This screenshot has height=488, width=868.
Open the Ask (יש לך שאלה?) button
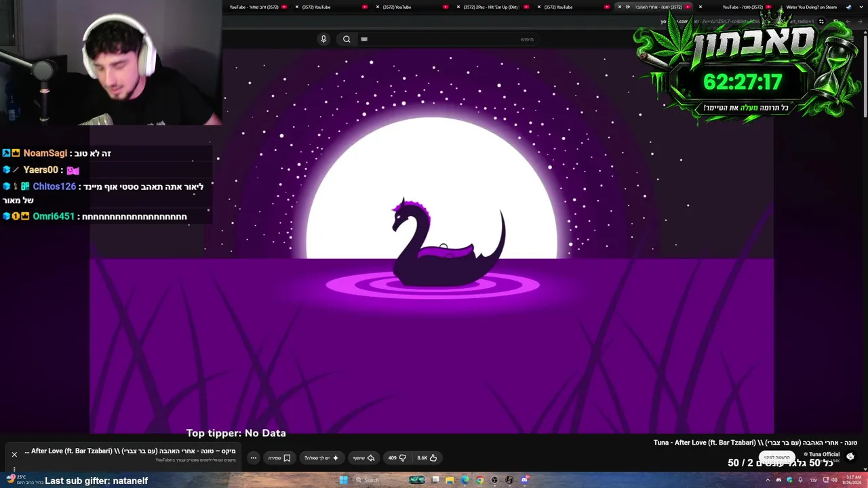[321, 457]
